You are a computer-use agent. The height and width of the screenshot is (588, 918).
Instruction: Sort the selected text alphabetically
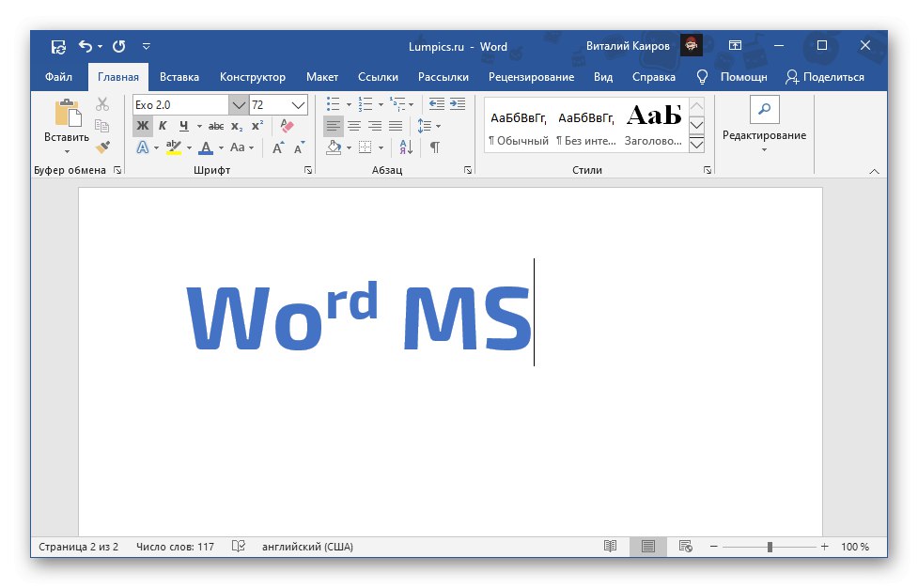click(x=404, y=147)
